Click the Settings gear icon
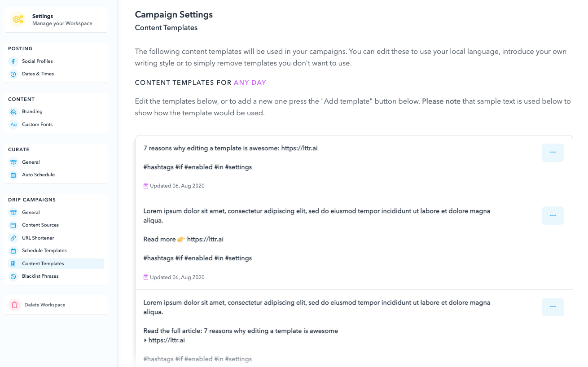 (x=18, y=19)
